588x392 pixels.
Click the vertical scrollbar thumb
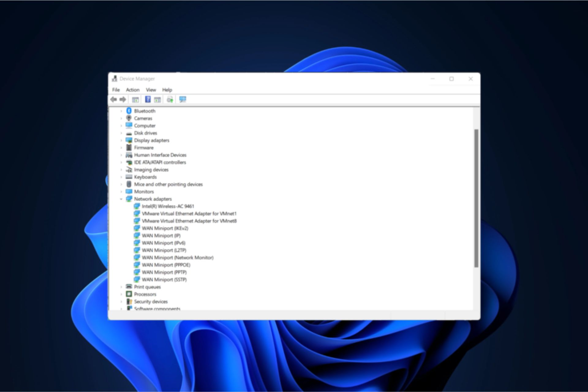(x=476, y=198)
